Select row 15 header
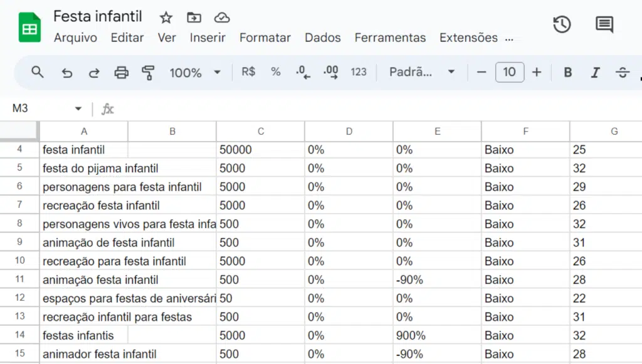 [x=19, y=353]
